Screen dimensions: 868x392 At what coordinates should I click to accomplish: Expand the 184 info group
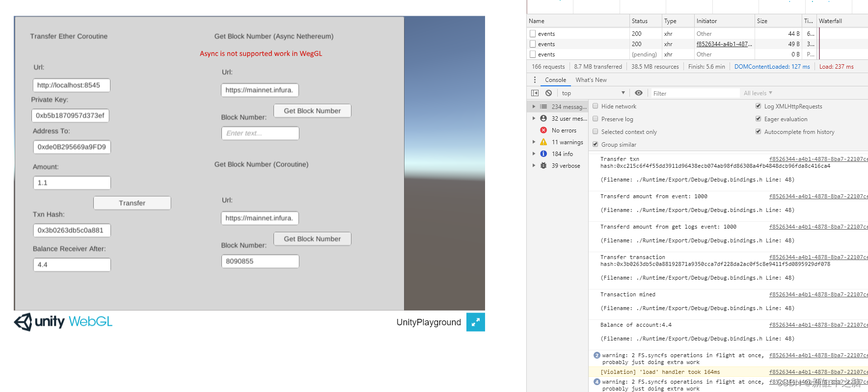(534, 154)
